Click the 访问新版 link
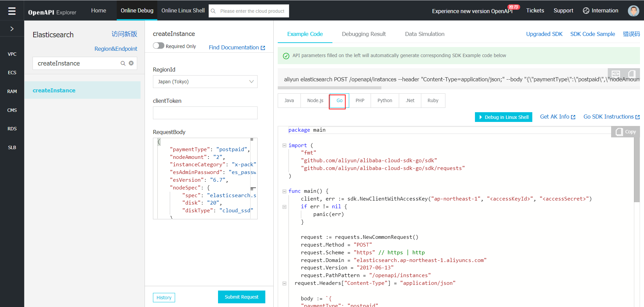 (x=124, y=34)
